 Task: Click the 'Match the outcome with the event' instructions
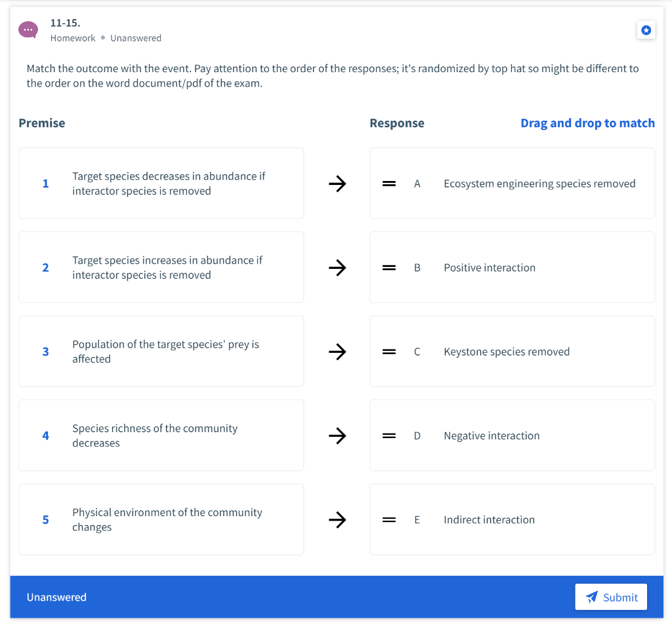pyautogui.click(x=333, y=76)
